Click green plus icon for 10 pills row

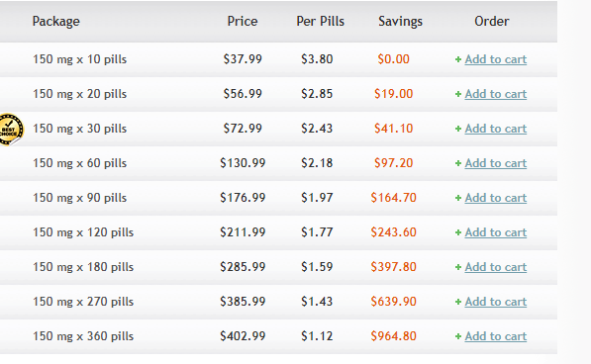pyautogui.click(x=458, y=59)
